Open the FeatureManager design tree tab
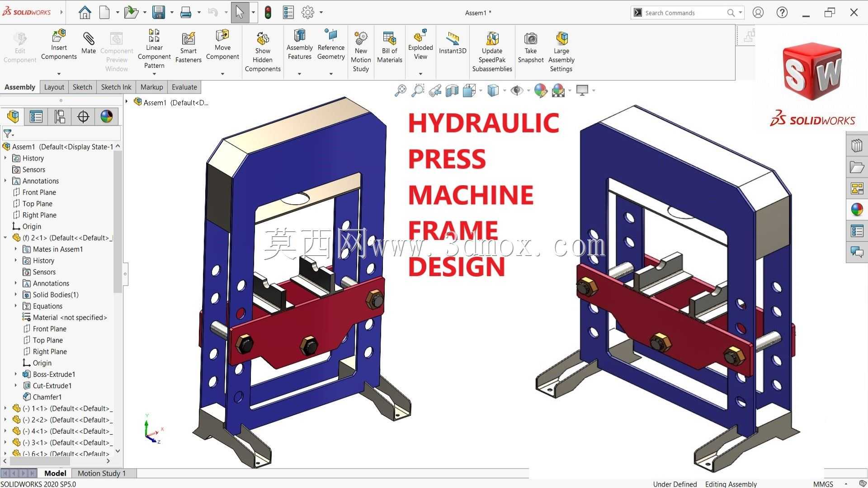Viewport: 868px width, 488px height. click(13, 117)
